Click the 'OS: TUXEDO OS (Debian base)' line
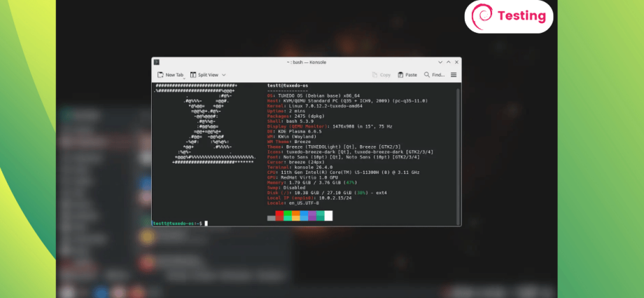The height and width of the screenshot is (298, 644). [x=314, y=95]
